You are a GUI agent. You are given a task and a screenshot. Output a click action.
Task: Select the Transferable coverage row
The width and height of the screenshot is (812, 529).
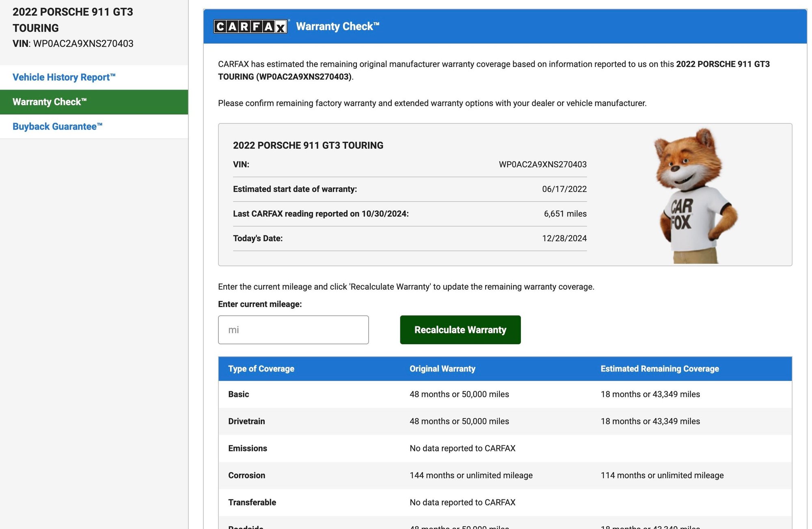click(252, 503)
